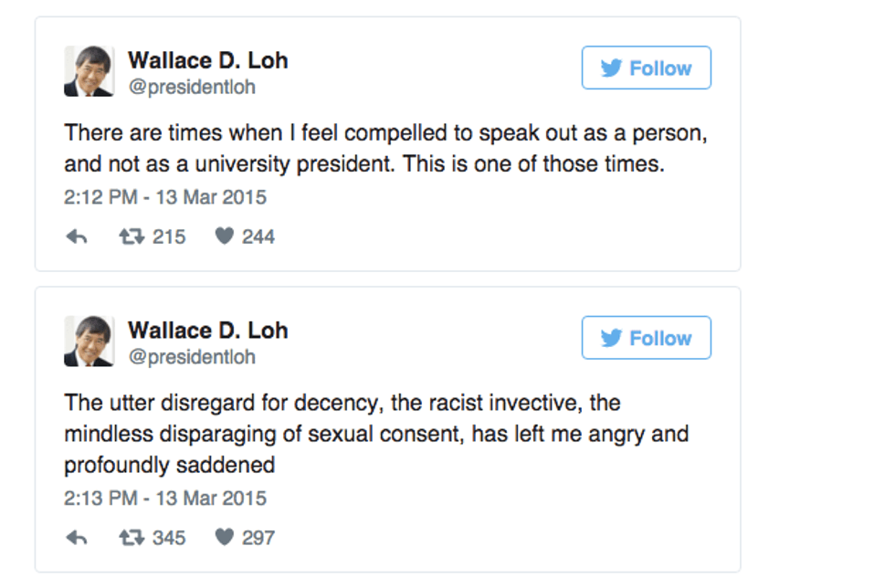Screen dimensions: 895x588
Task: Reply to the 2:12 PM tweet
Action: coord(77,236)
